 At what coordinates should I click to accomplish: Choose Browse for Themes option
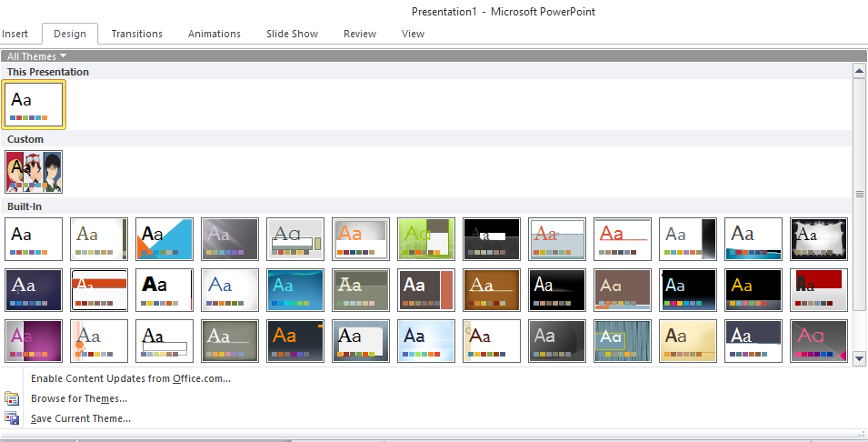click(x=79, y=398)
